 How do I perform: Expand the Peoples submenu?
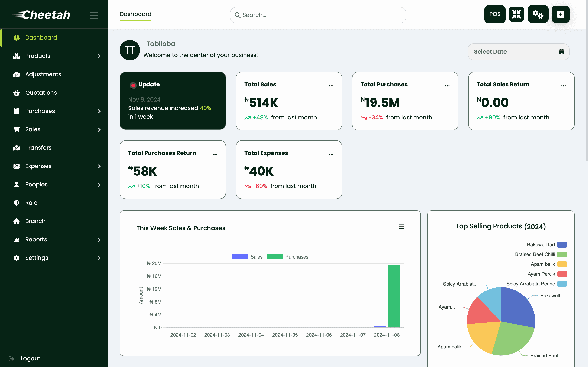[99, 185]
